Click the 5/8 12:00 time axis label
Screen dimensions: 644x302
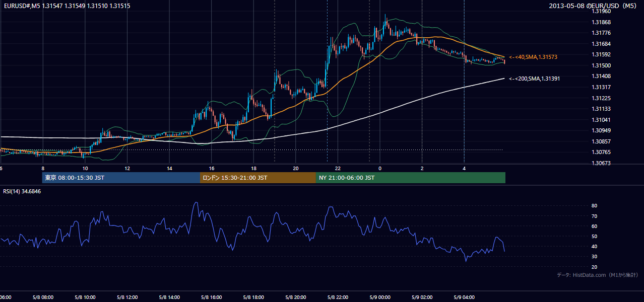pos(127,297)
